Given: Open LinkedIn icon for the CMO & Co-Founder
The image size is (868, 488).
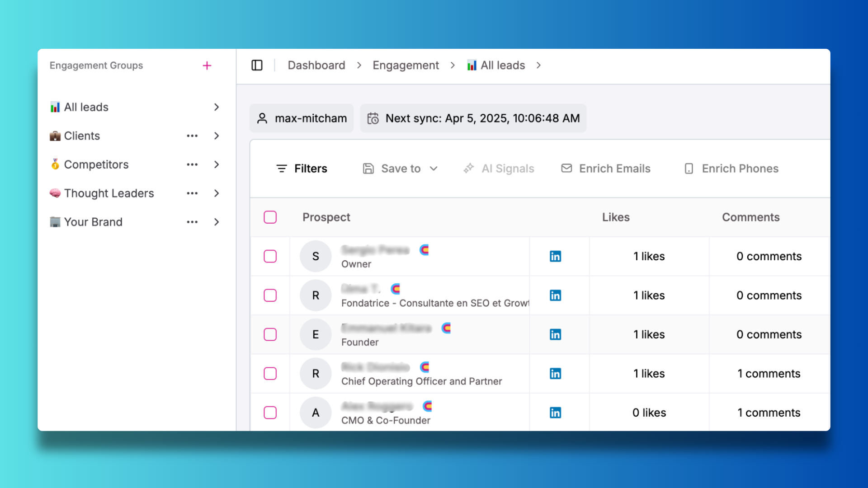Looking at the screenshot, I should [x=555, y=413].
